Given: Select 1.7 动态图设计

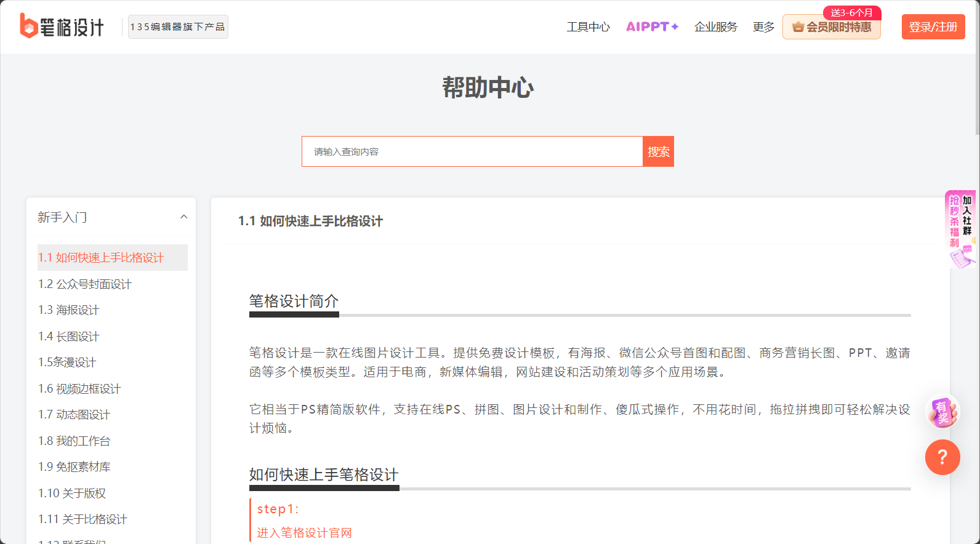Looking at the screenshot, I should 74,415.
